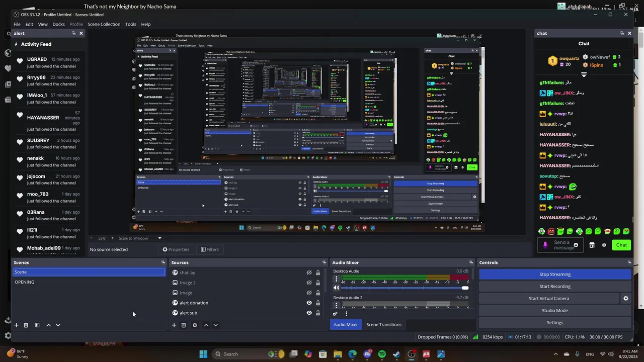Hide the alert donation source
This screenshot has height=362, width=644.
[x=309, y=303]
